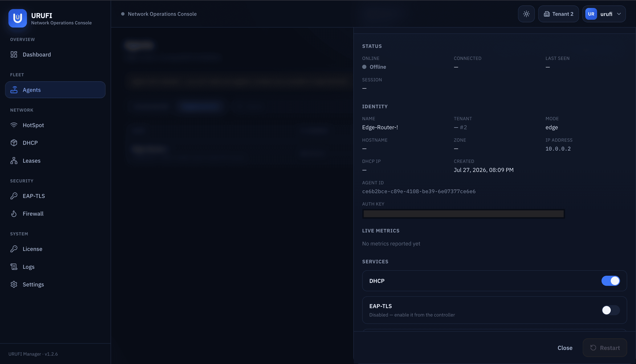Click the Logs scroll icon
This screenshot has width=636, height=364.
(x=14, y=267)
